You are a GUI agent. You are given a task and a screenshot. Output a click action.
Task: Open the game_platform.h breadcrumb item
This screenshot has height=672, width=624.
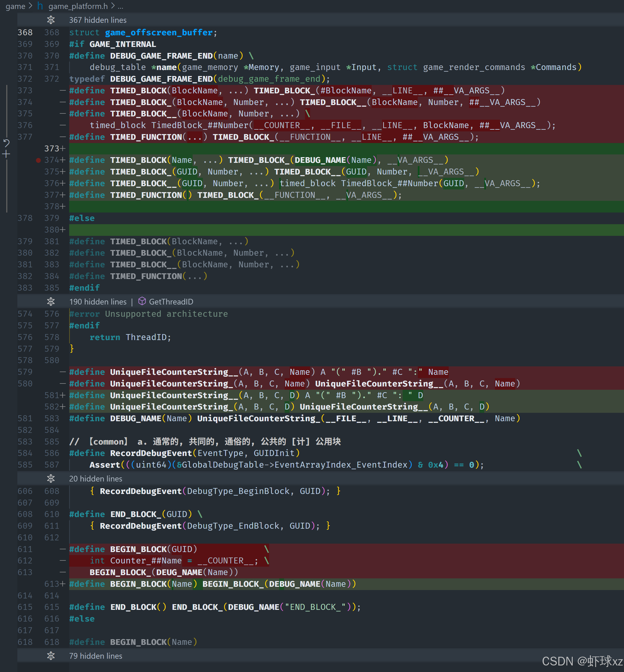tap(78, 6)
